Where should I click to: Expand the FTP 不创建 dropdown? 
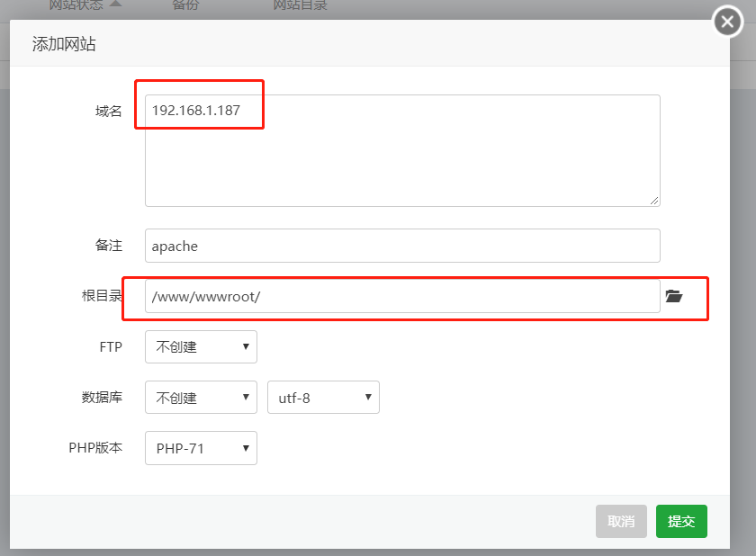pos(201,347)
